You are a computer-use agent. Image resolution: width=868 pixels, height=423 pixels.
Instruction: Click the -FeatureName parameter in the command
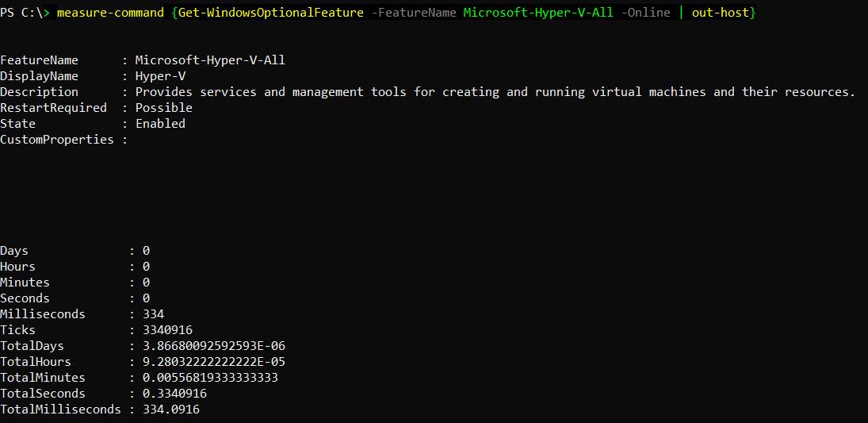(414, 13)
